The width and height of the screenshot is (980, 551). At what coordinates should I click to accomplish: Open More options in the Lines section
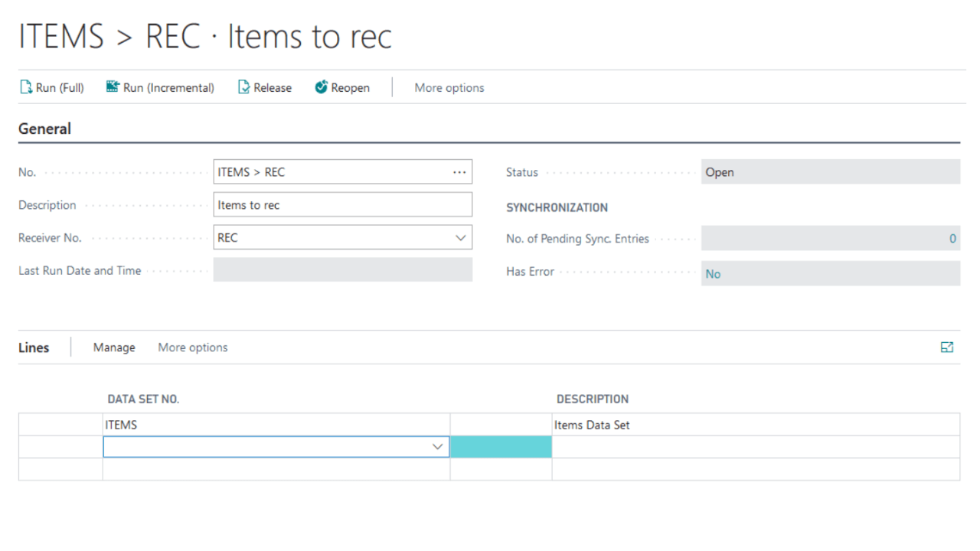coord(193,347)
